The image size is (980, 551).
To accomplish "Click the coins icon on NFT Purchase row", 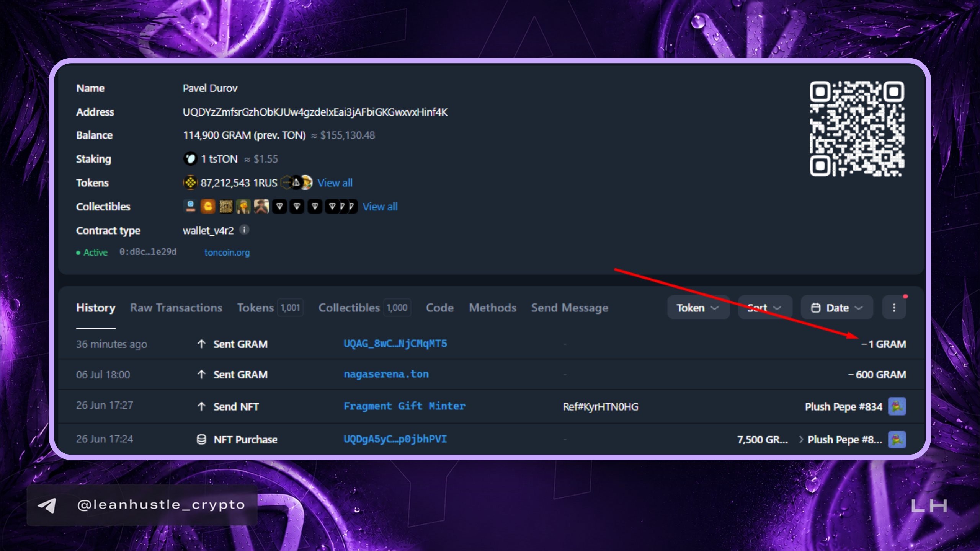I will [x=201, y=439].
